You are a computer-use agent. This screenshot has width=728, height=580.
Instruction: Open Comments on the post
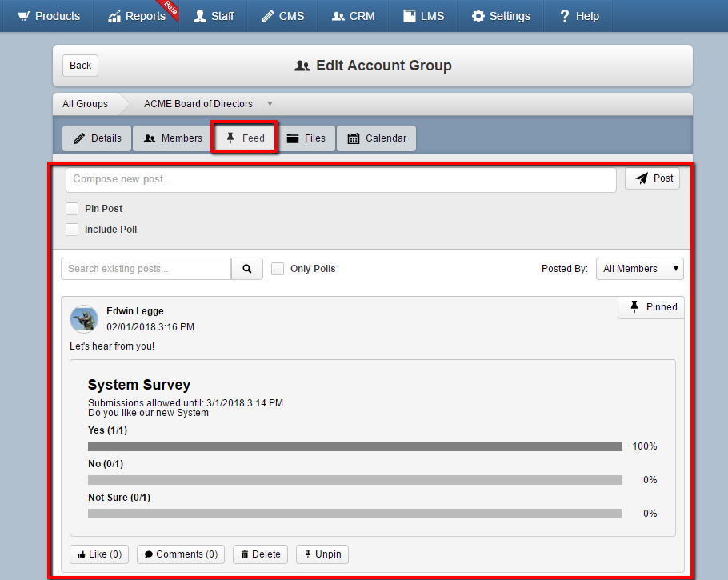(x=181, y=554)
